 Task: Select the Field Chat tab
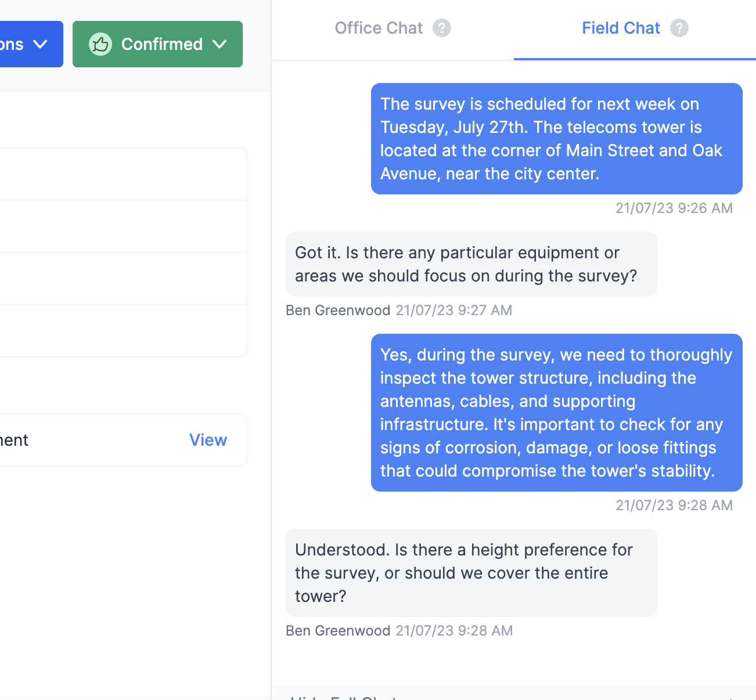[621, 28]
